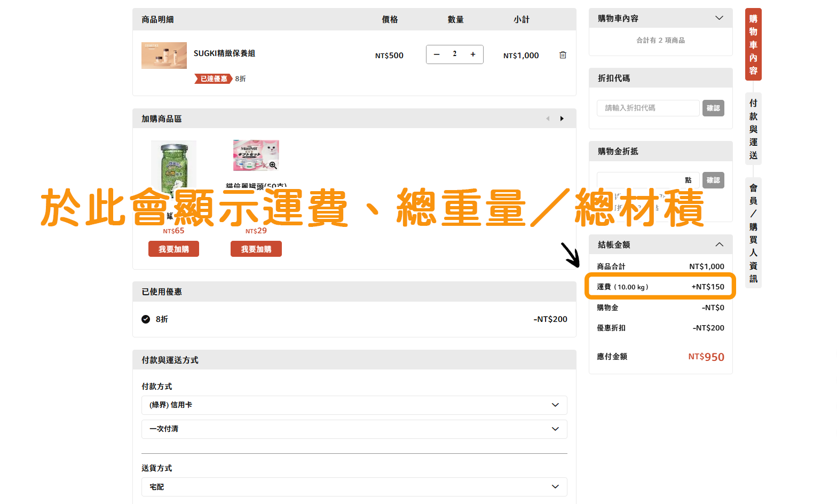Focus the shopping points 點 input field
Screen dimensions: 837x504
coord(648,180)
